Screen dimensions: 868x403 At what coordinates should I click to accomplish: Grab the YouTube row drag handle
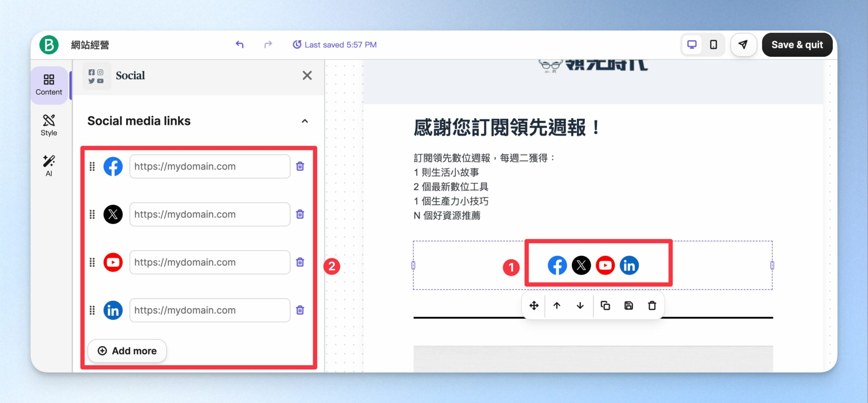(92, 262)
